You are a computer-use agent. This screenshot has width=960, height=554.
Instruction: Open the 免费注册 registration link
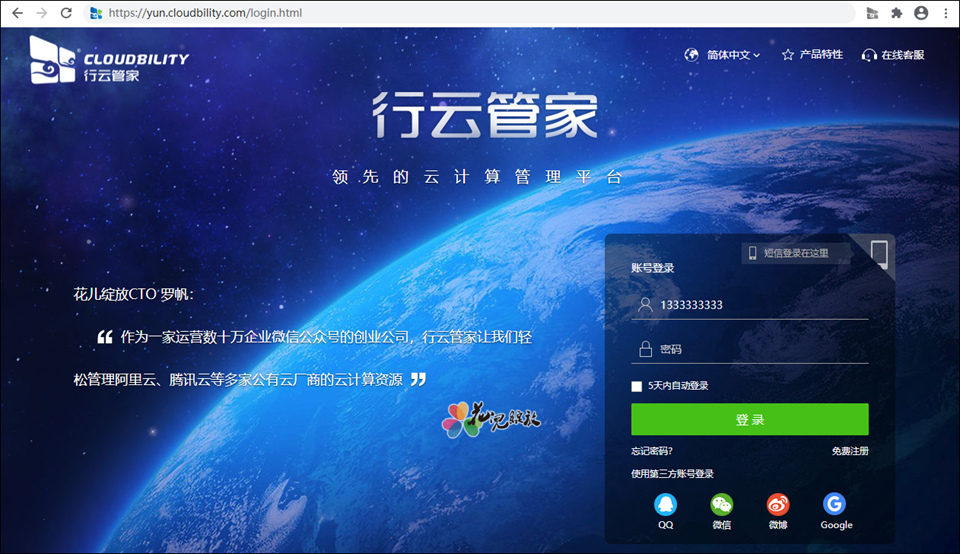tap(850, 451)
